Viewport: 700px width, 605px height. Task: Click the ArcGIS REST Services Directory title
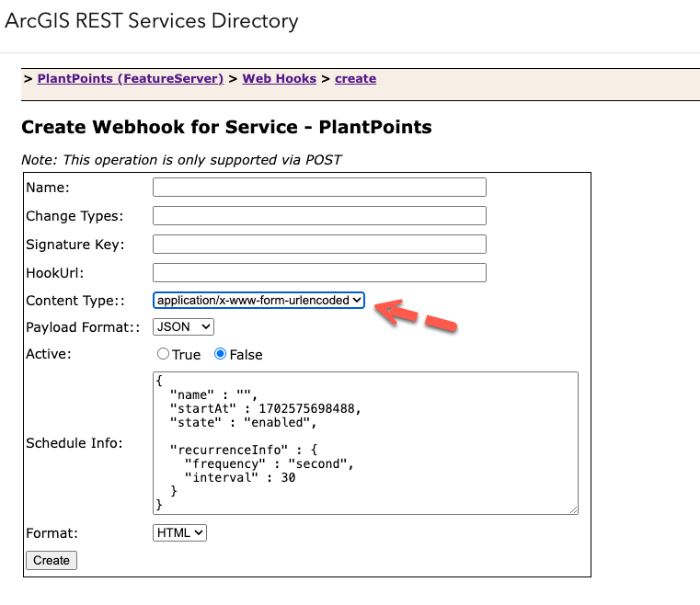(x=152, y=21)
